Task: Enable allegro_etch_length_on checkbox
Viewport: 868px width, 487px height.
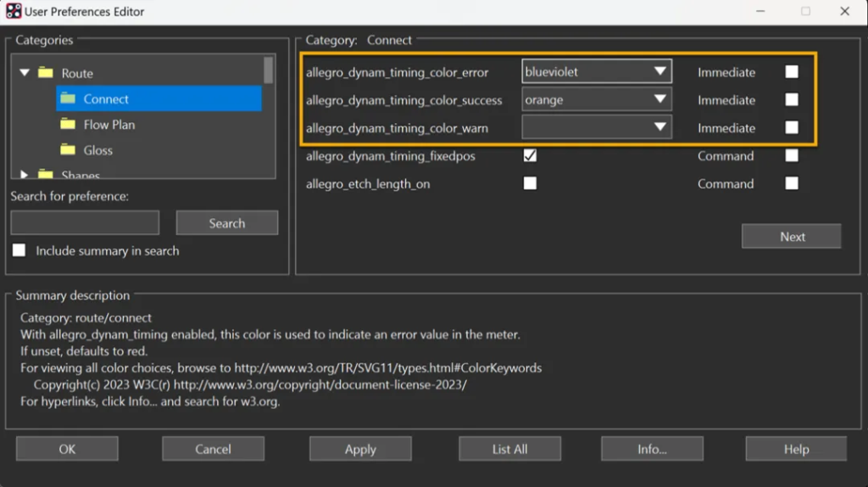Action: 530,183
